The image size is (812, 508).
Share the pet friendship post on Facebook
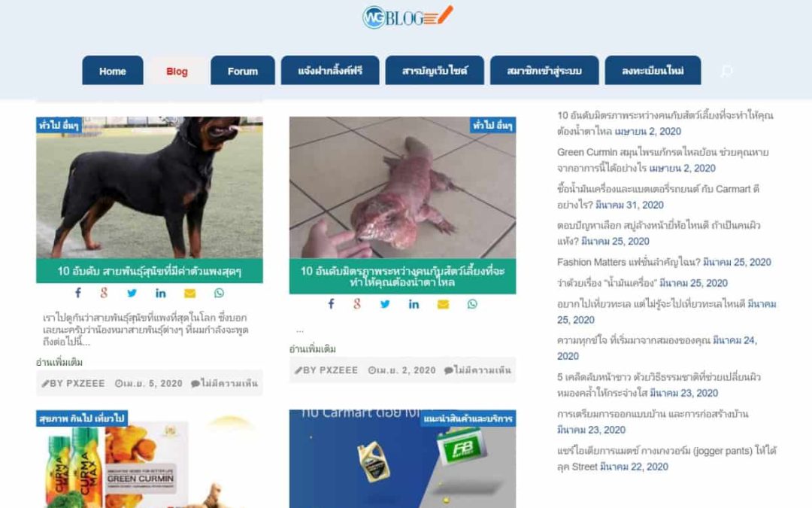click(x=332, y=304)
